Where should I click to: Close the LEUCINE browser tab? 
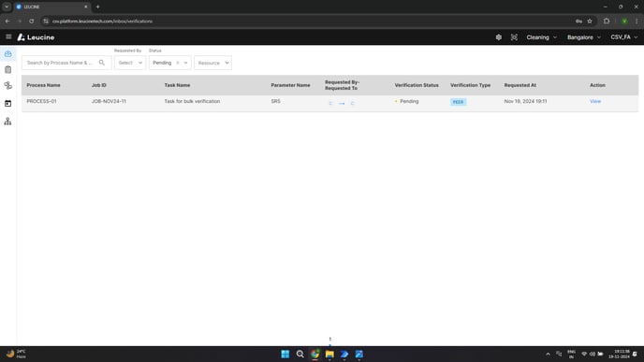(x=86, y=7)
